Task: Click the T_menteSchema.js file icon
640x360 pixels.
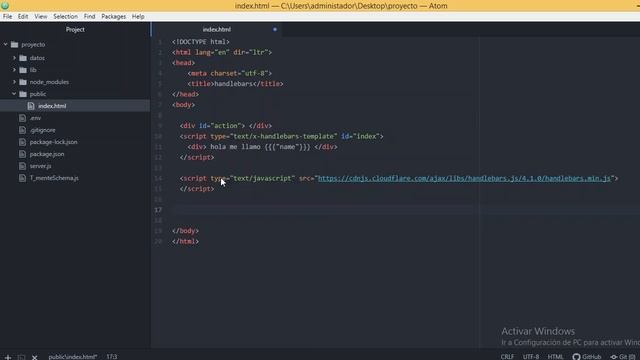Action: [22, 178]
